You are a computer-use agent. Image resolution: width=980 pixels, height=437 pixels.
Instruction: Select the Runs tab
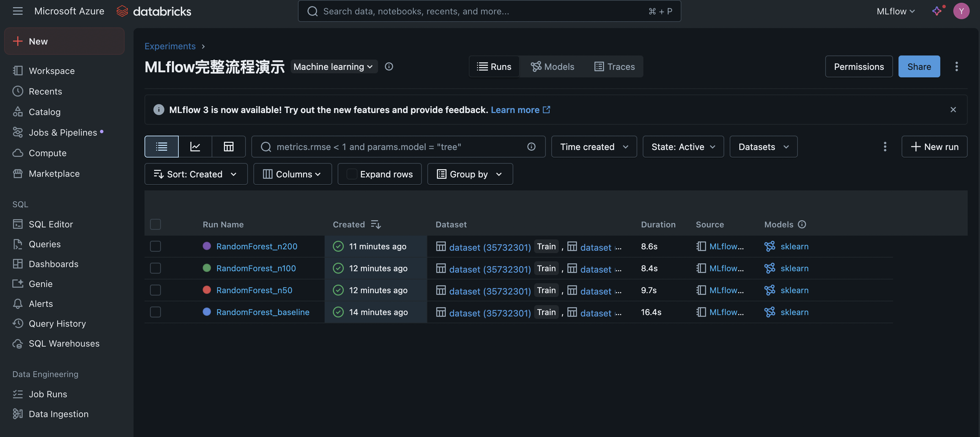(494, 67)
